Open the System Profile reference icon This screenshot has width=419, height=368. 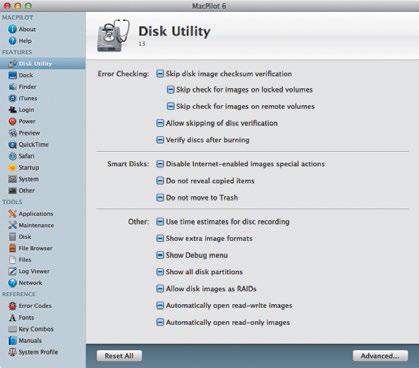(x=12, y=352)
